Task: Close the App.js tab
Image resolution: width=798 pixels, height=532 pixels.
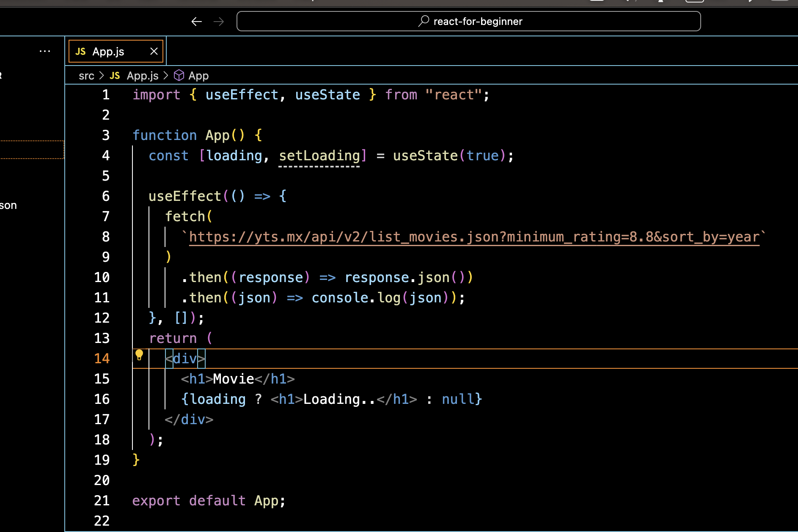Action: 154,51
